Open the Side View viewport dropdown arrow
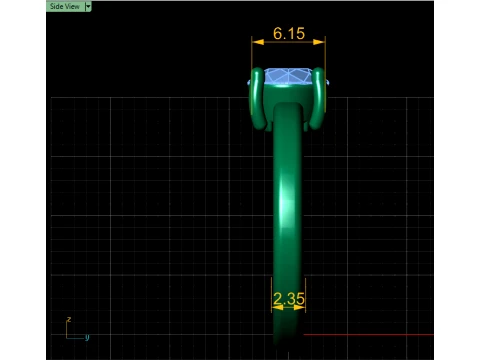This screenshot has height=360, width=480. pos(88,6)
